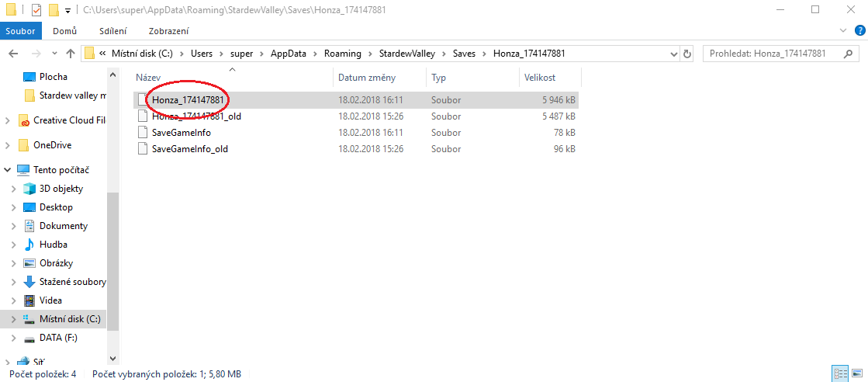Refresh the folder view

[x=687, y=54]
